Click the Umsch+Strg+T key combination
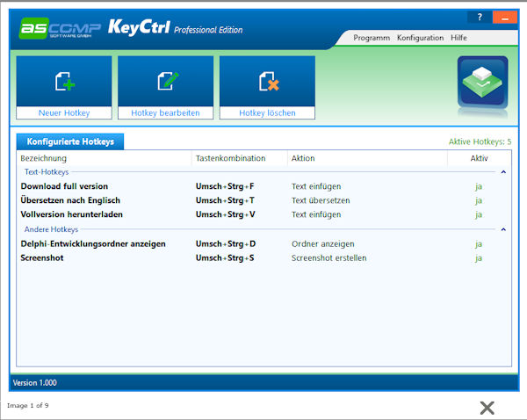The image size is (527, 420). pyautogui.click(x=225, y=200)
